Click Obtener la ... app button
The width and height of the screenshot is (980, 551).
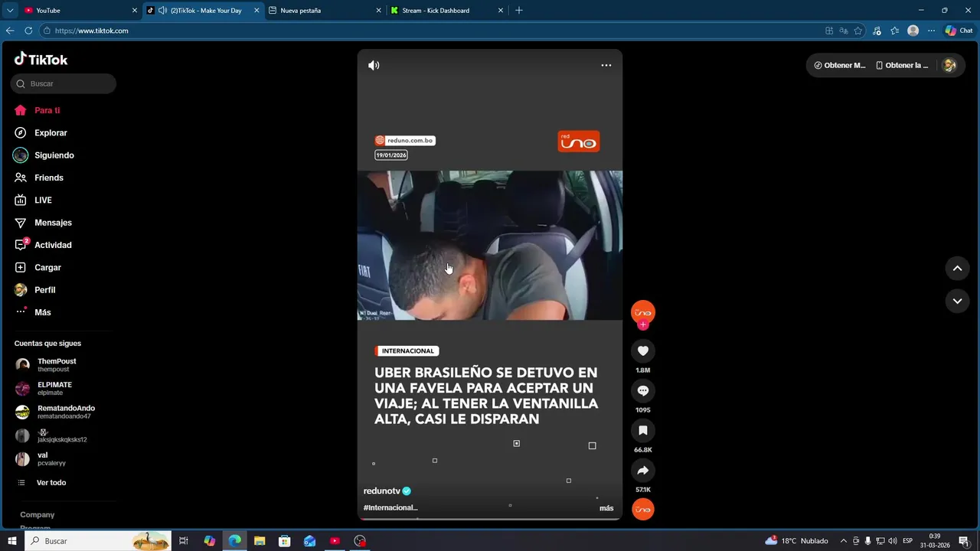(x=902, y=65)
